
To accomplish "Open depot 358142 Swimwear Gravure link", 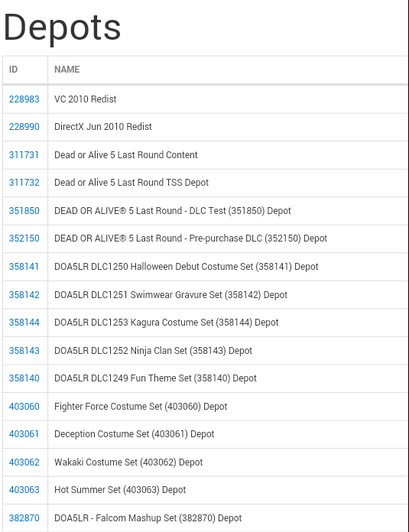I will [x=24, y=294].
